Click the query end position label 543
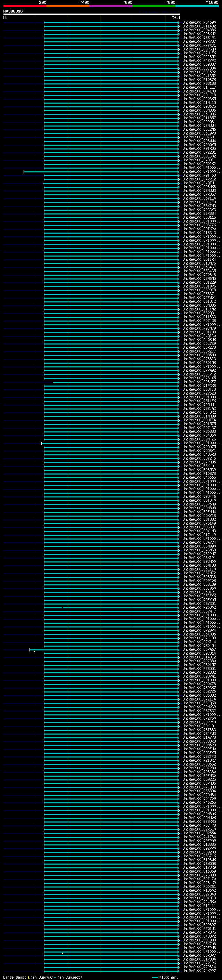This screenshot has width=222, height=980. point(175,17)
